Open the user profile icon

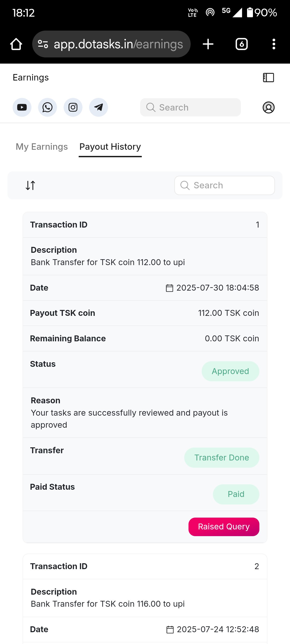pyautogui.click(x=268, y=107)
